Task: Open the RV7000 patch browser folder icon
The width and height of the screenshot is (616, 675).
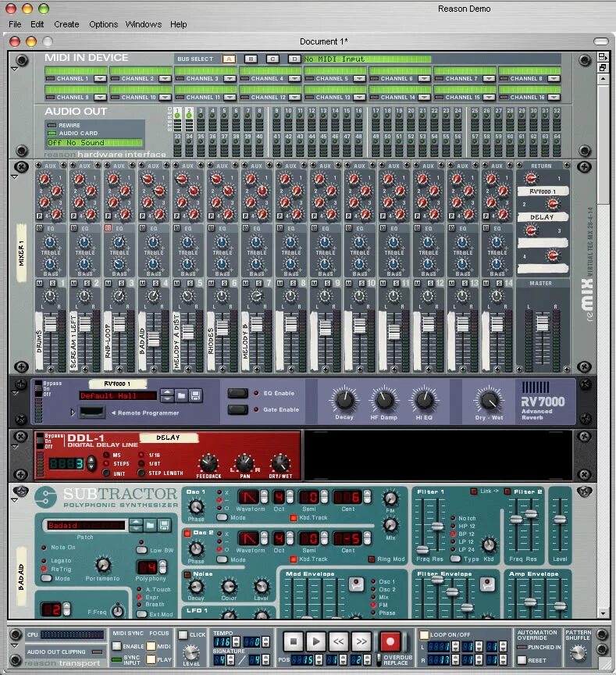Action: [182, 395]
